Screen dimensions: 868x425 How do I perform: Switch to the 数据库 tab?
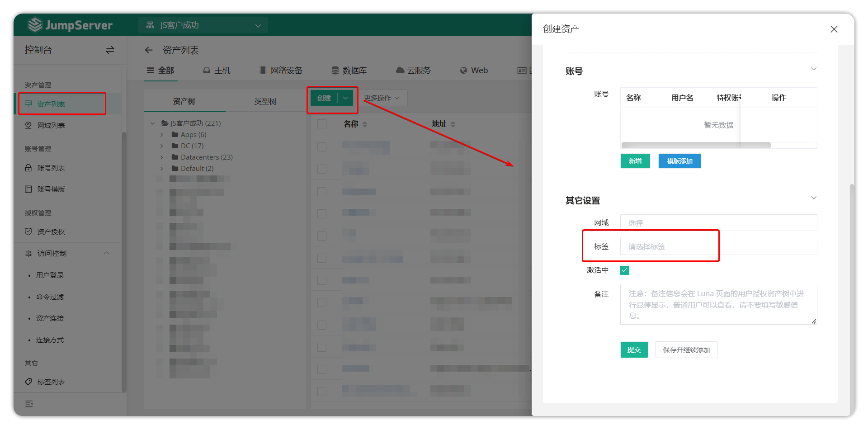click(349, 71)
